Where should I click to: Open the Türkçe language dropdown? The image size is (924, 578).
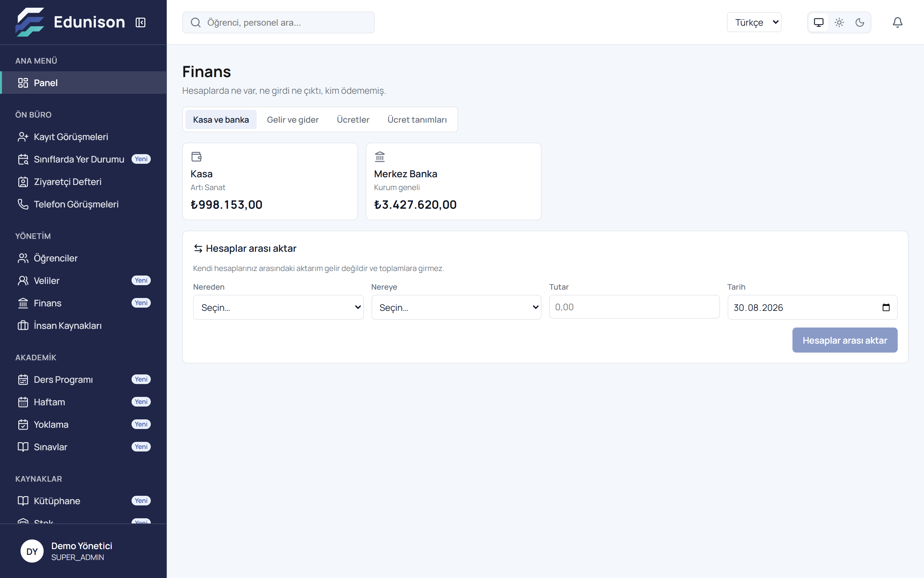coord(754,22)
